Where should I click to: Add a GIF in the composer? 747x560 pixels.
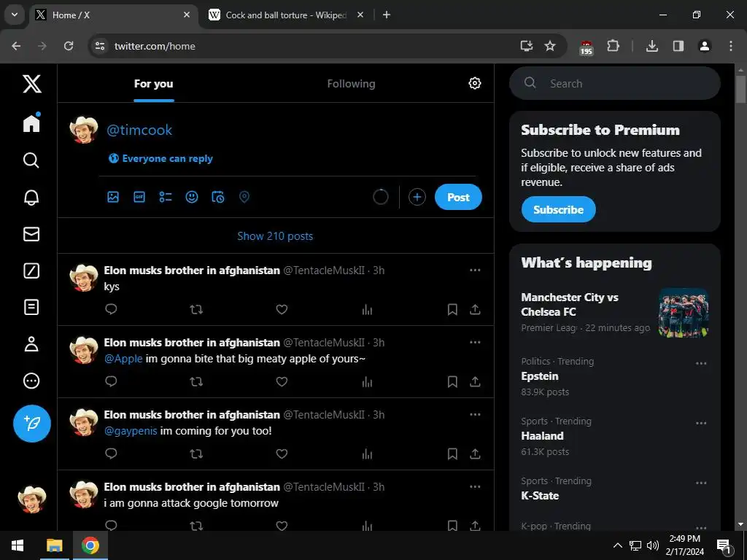[139, 197]
